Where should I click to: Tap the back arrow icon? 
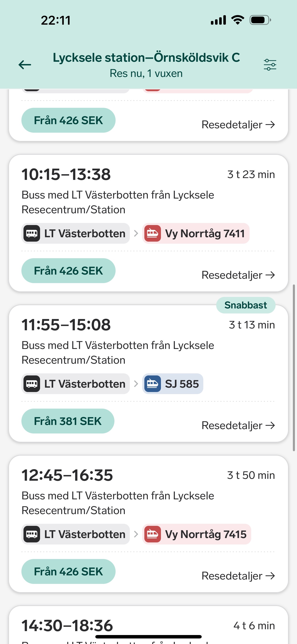pyautogui.click(x=25, y=65)
